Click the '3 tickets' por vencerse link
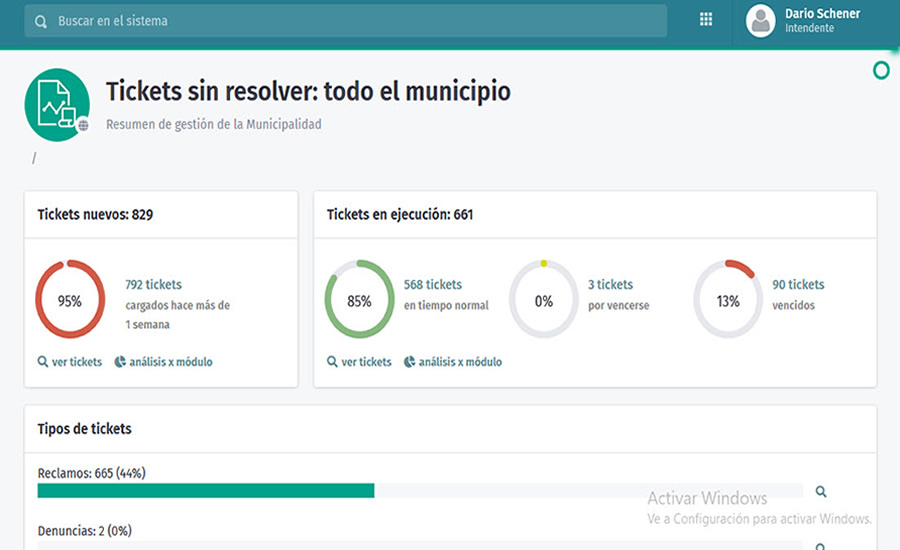The height and width of the screenshot is (550, 900). pyautogui.click(x=610, y=284)
